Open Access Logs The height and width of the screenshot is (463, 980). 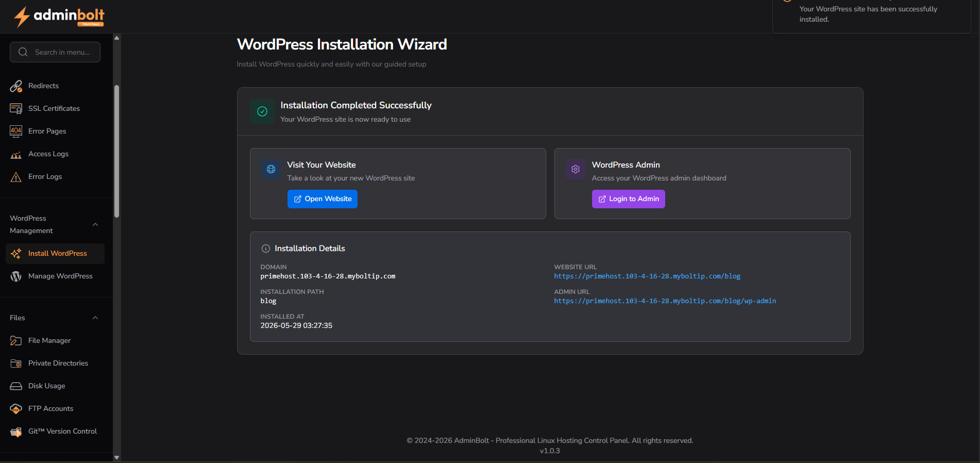click(55, 154)
